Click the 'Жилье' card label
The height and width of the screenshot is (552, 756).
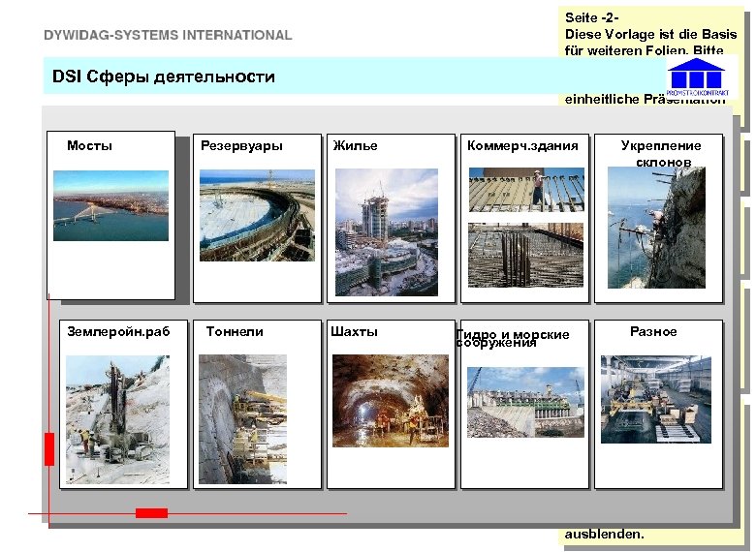(x=356, y=145)
